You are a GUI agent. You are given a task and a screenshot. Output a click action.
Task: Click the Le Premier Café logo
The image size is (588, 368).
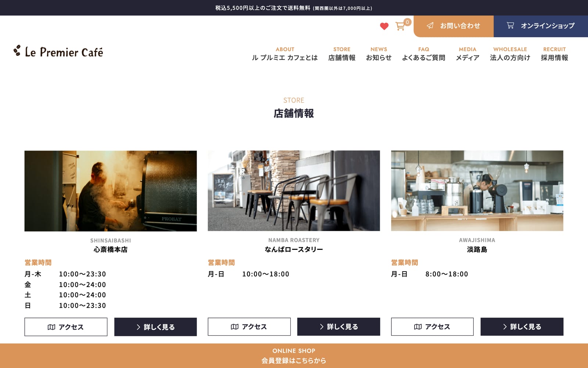pos(58,52)
